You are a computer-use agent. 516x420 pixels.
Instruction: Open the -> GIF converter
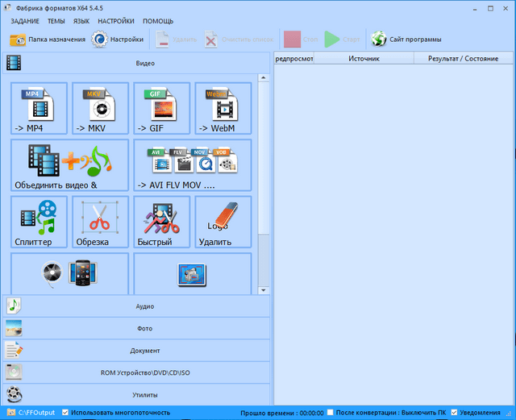tap(161, 108)
